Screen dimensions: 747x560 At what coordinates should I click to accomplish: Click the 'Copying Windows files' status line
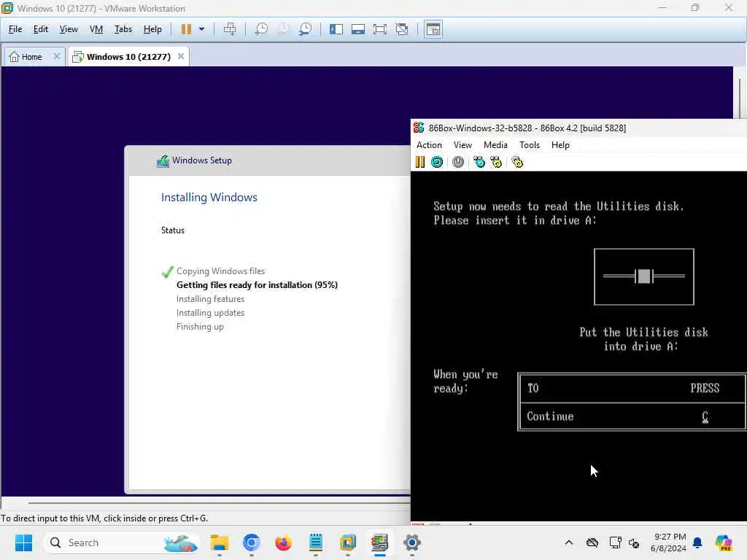[x=220, y=271]
